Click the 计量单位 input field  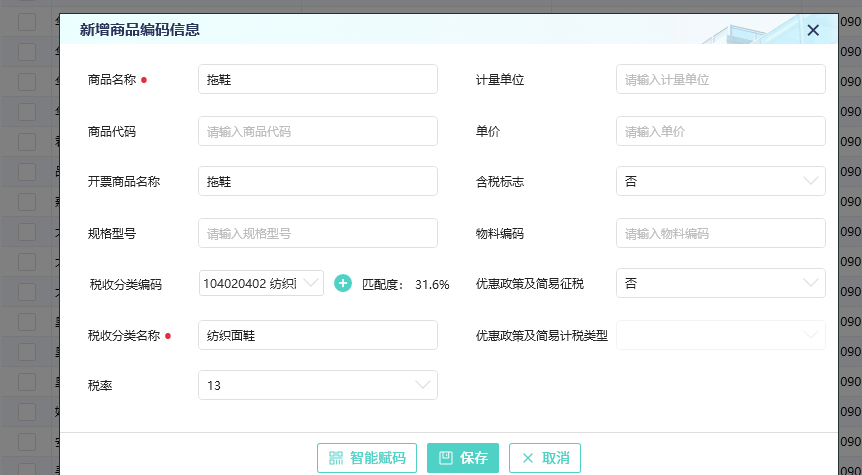(721, 79)
